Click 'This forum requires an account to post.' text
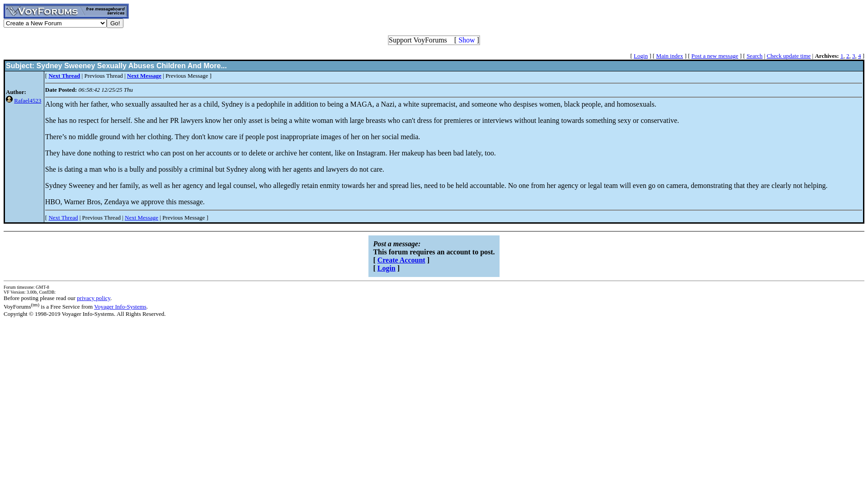Image resolution: width=868 pixels, height=488 pixels. click(x=434, y=252)
